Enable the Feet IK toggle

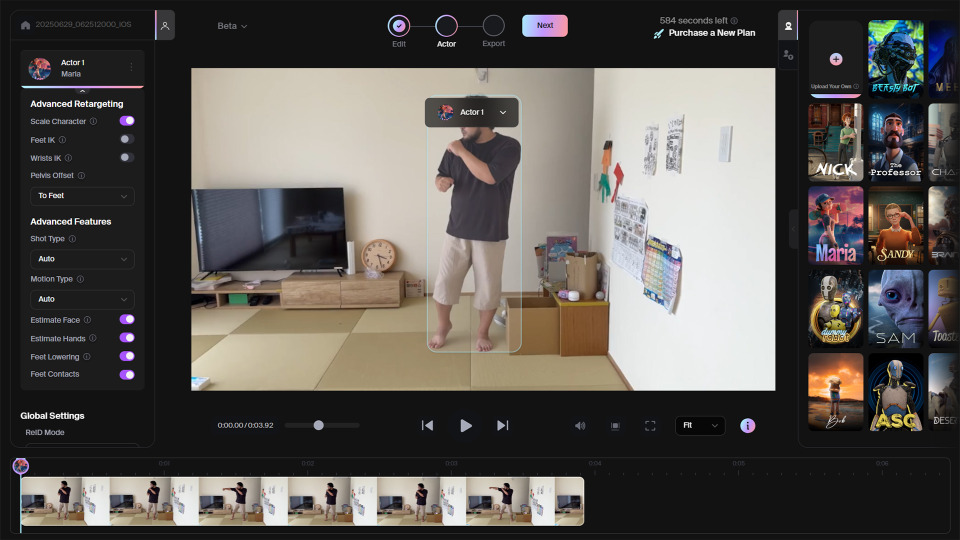tap(127, 140)
